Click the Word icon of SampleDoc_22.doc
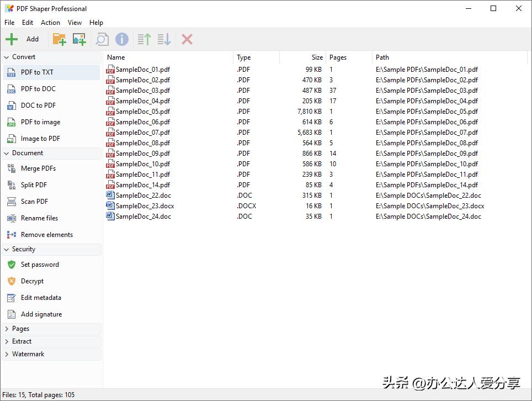The image size is (532, 401). click(x=110, y=195)
